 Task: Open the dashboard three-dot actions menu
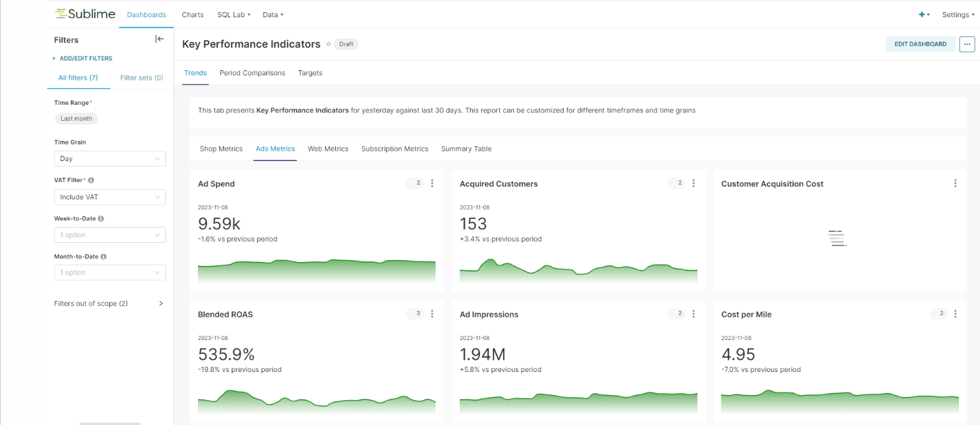click(967, 44)
